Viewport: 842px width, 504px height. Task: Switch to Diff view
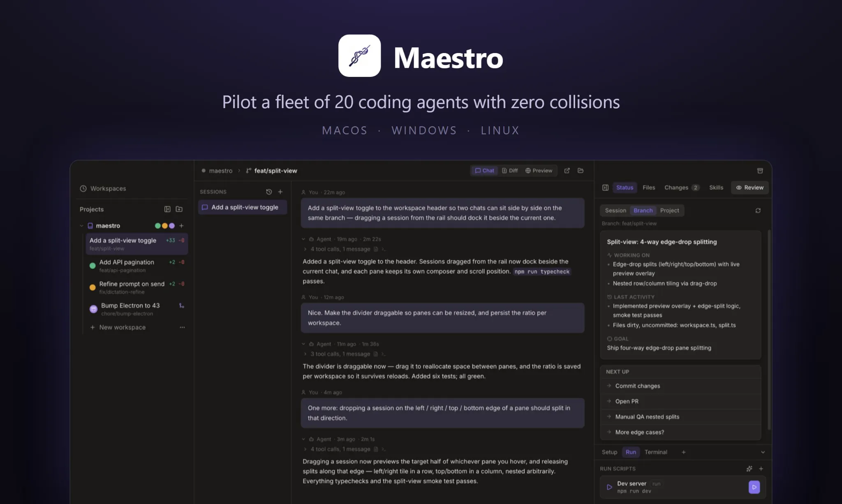point(510,171)
